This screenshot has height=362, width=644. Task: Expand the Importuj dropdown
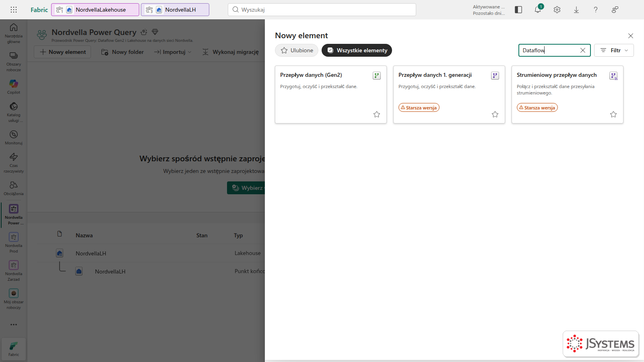173,52
